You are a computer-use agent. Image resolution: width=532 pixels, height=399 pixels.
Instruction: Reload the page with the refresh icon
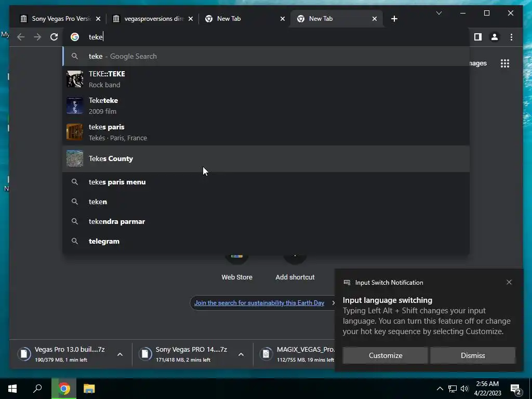54,37
